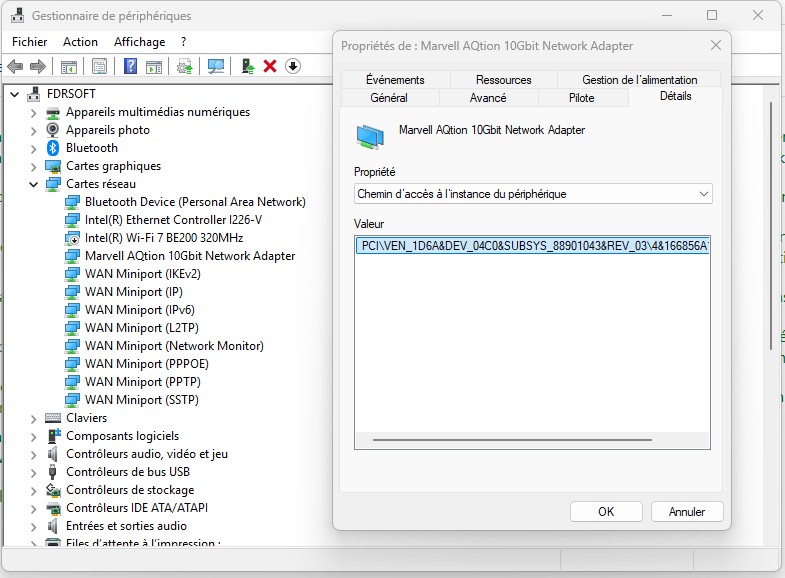
Task: Open the Gestion de l'alimentation tab
Action: click(639, 80)
